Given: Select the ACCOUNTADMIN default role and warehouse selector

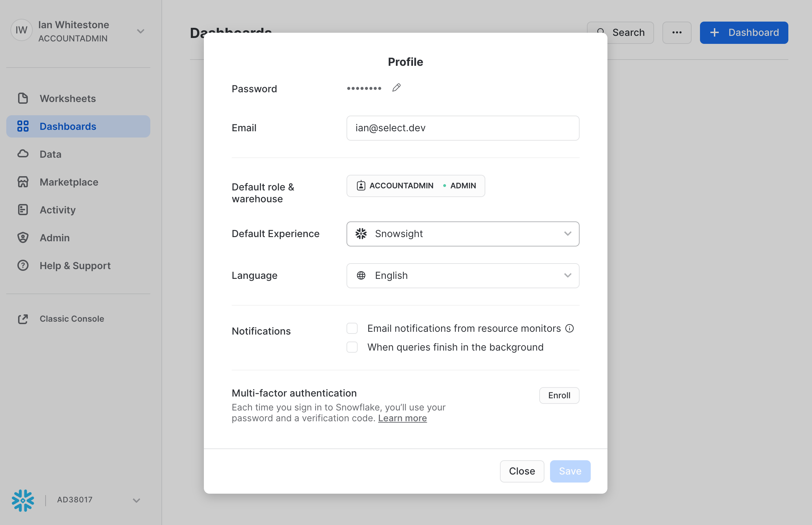Looking at the screenshot, I should pos(416,186).
